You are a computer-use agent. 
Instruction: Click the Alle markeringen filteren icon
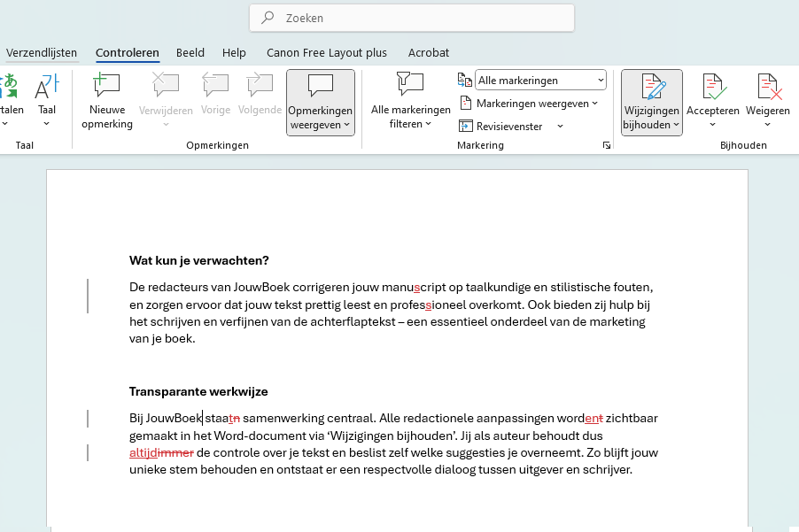pyautogui.click(x=410, y=84)
